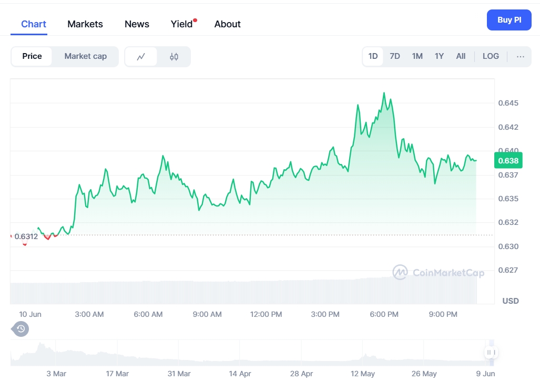540x392 pixels.
Task: Show the All time range
Action: point(461,56)
